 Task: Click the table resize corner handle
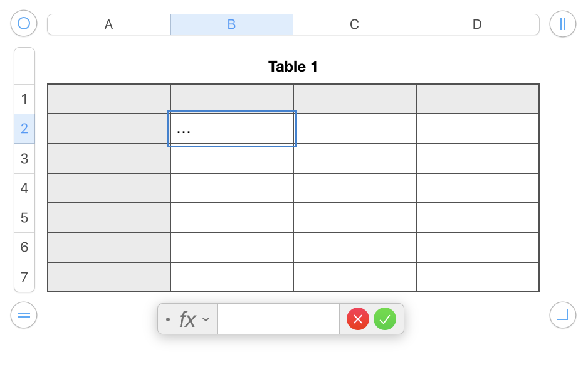(562, 315)
